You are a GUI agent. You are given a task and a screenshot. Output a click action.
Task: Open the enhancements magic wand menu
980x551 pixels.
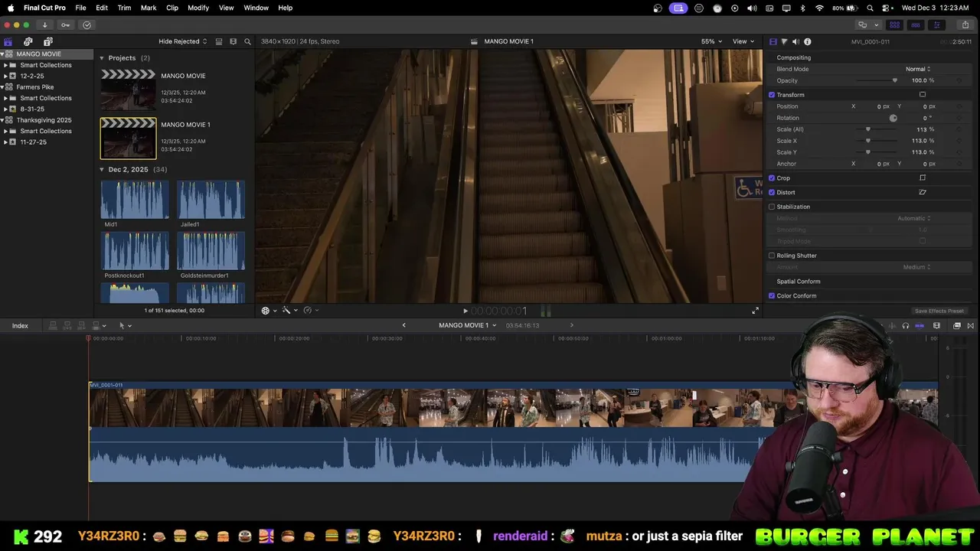(x=289, y=311)
